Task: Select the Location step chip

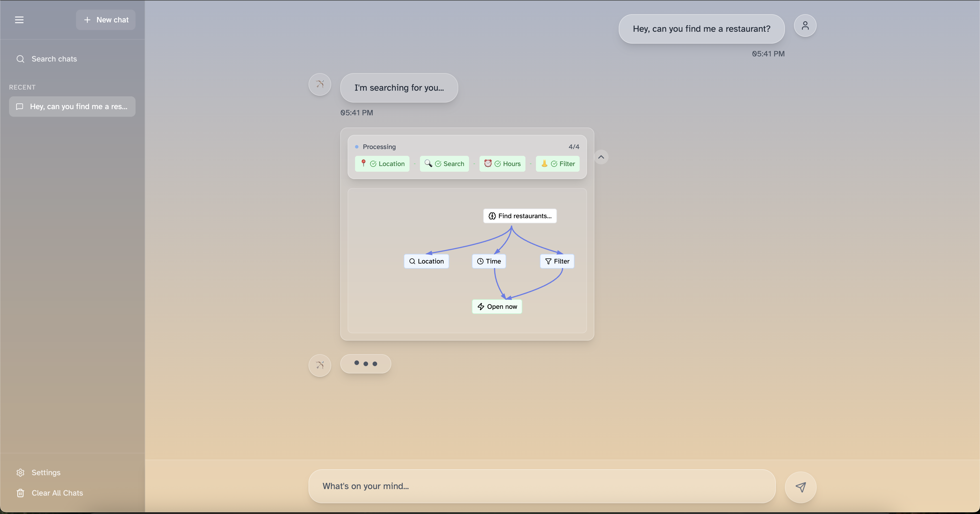Action: point(382,164)
